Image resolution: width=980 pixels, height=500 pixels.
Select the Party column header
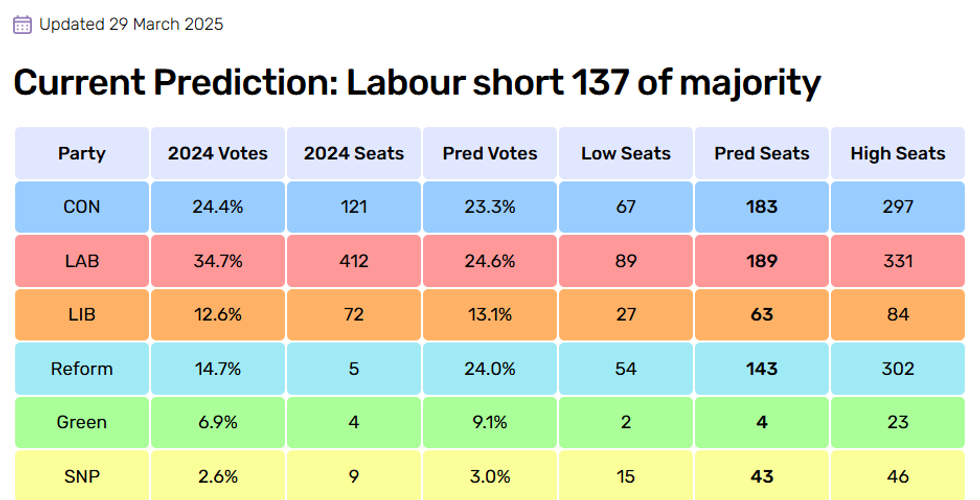82,154
